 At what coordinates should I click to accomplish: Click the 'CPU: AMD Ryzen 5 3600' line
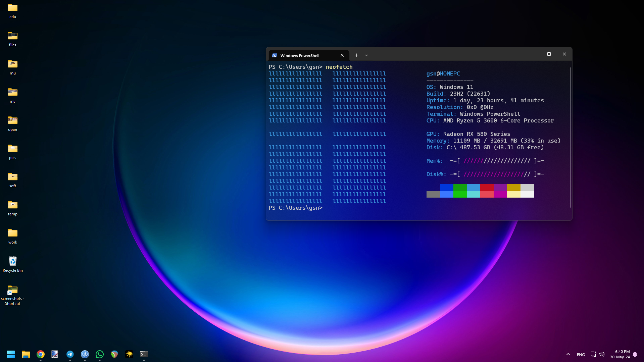click(x=490, y=120)
